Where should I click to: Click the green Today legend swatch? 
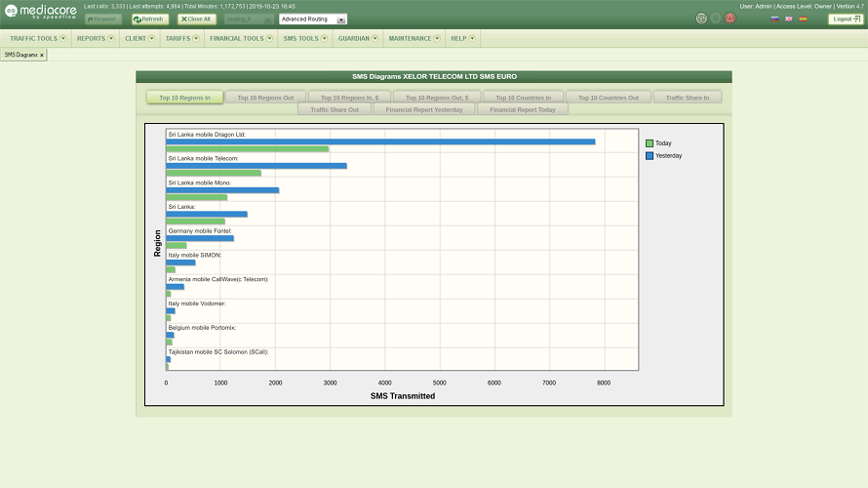click(x=650, y=143)
